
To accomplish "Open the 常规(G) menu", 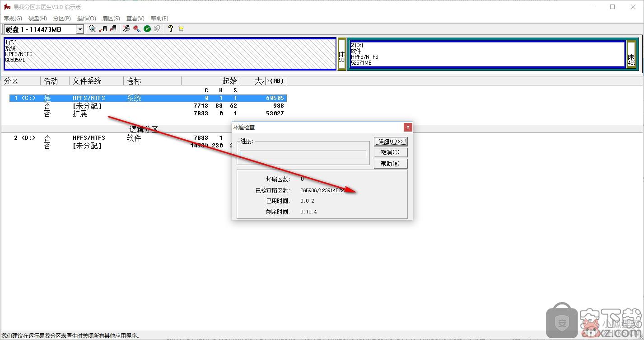I will pos(13,18).
